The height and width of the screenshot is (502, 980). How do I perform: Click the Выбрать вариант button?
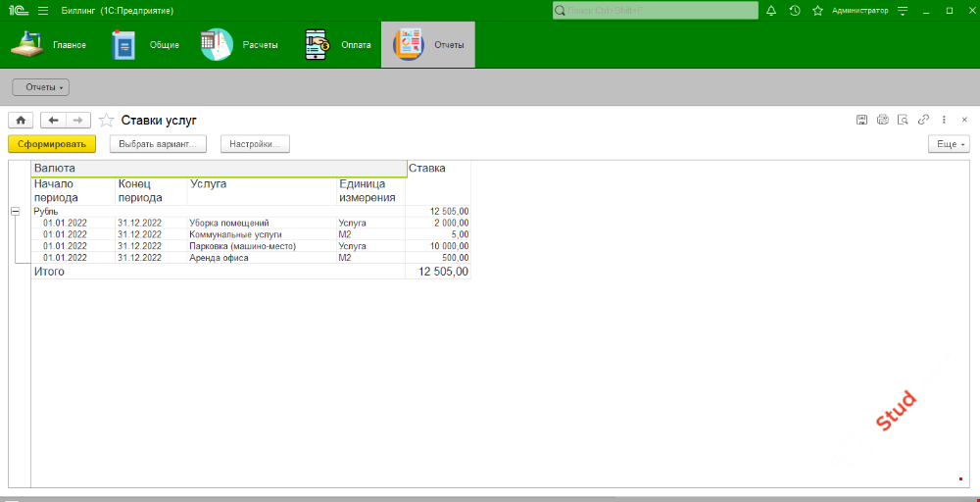point(158,144)
